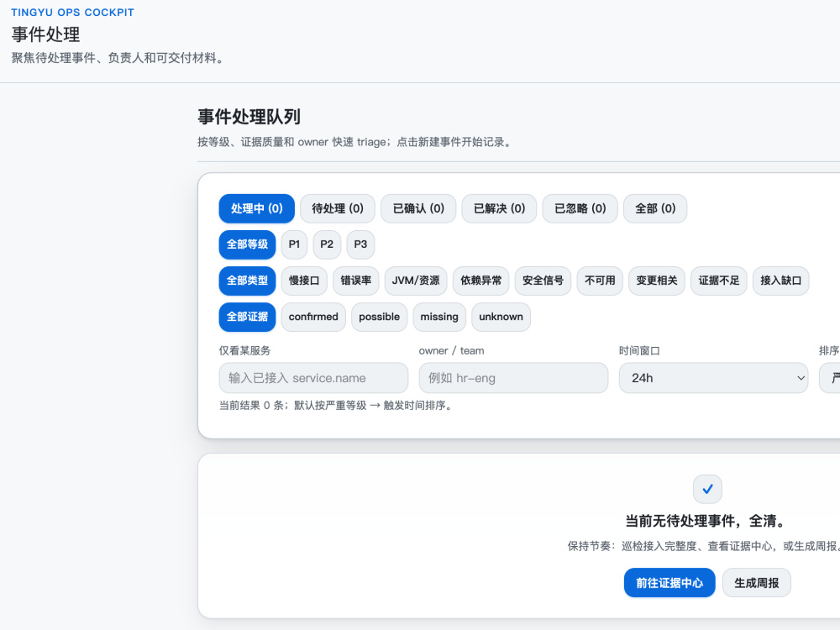Viewport: 840px width, 630px height.
Task: Select the 安全信号 type chip
Action: [x=543, y=281]
